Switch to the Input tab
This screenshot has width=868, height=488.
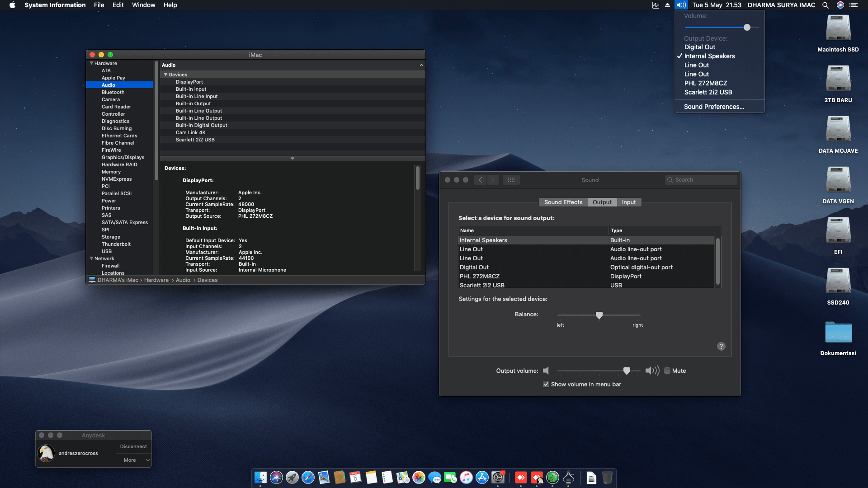[x=628, y=202]
